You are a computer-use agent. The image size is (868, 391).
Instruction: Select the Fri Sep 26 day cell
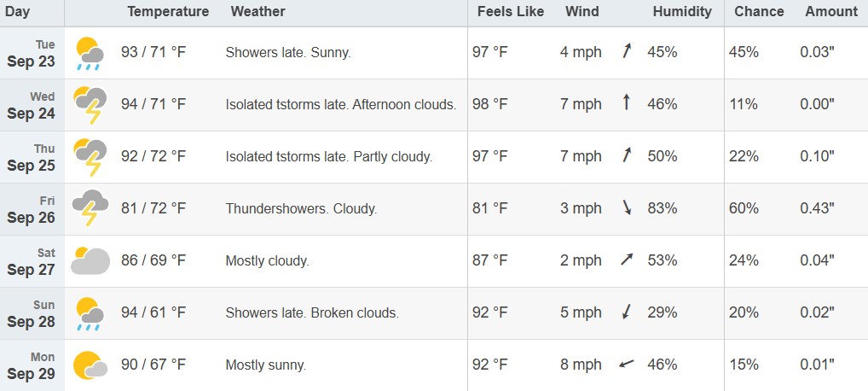32,209
